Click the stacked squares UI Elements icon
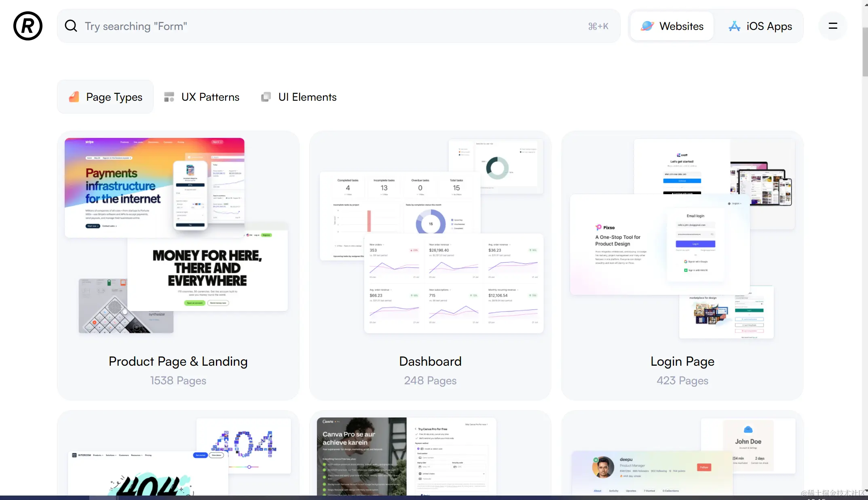The width and height of the screenshot is (868, 500). click(x=266, y=97)
